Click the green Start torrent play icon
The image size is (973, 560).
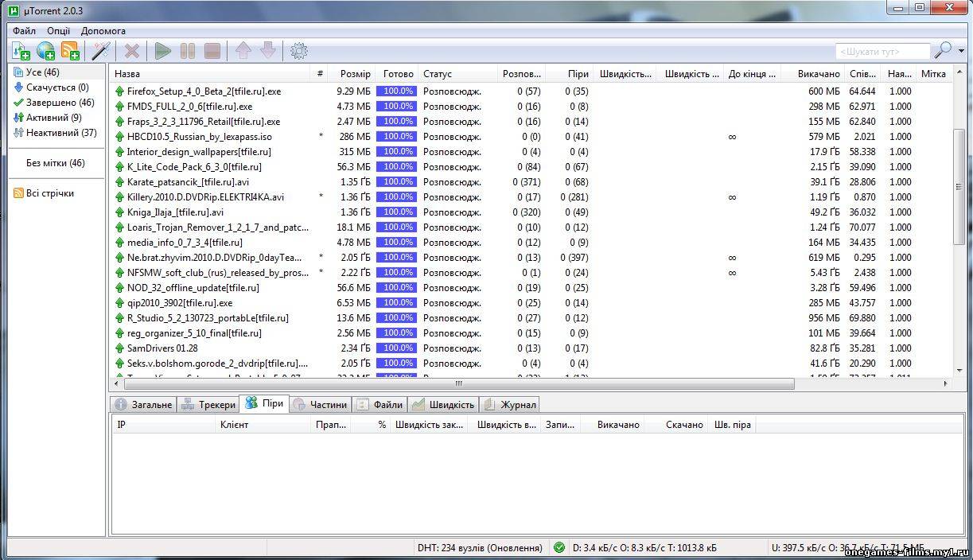(163, 51)
